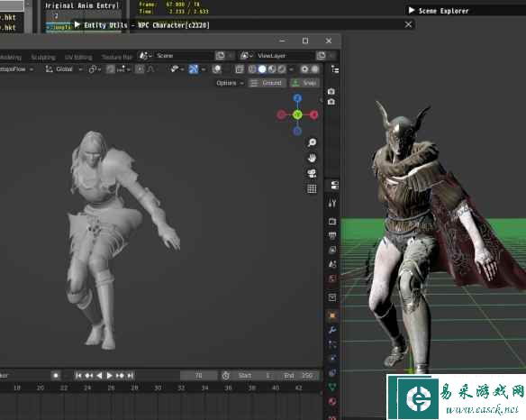Toggle snapping magnet in Blender header

(111, 69)
